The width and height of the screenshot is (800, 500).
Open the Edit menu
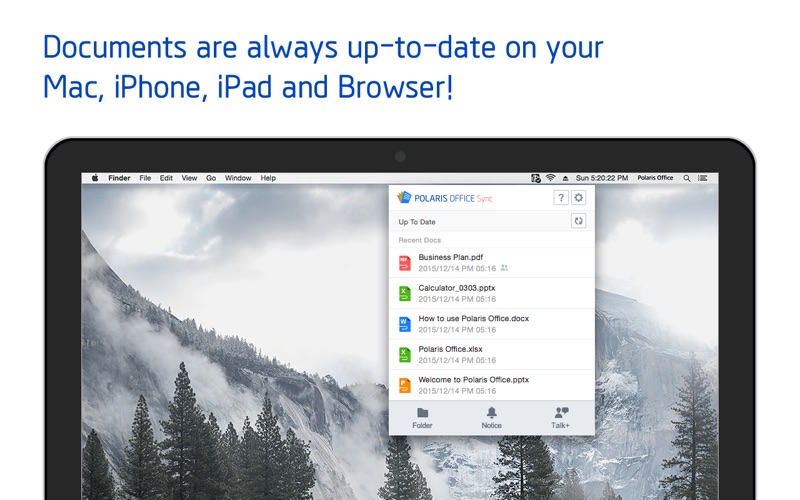(166, 178)
